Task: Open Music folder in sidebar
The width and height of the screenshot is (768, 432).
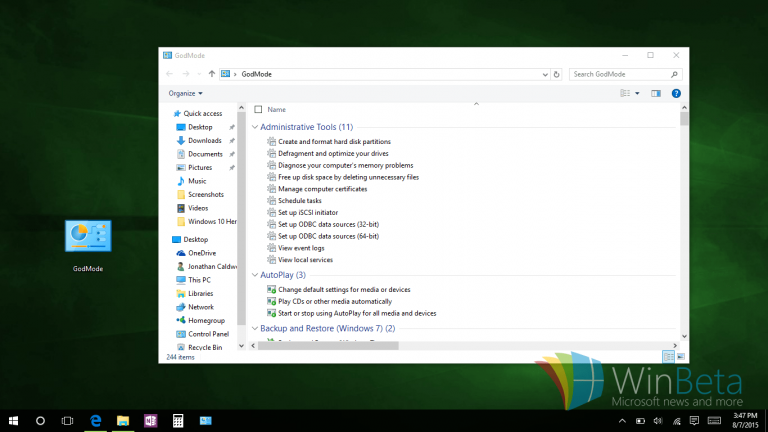Action: 197,181
